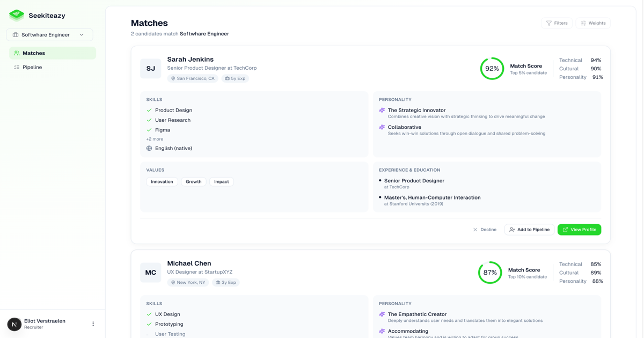The width and height of the screenshot is (644, 338).
Task: Select the Innovation value chip
Action: point(162,182)
